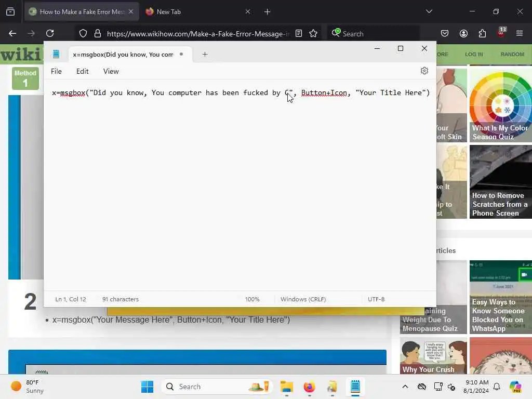
Task: Expand the list all tabs dropdown
Action: (x=429, y=11)
